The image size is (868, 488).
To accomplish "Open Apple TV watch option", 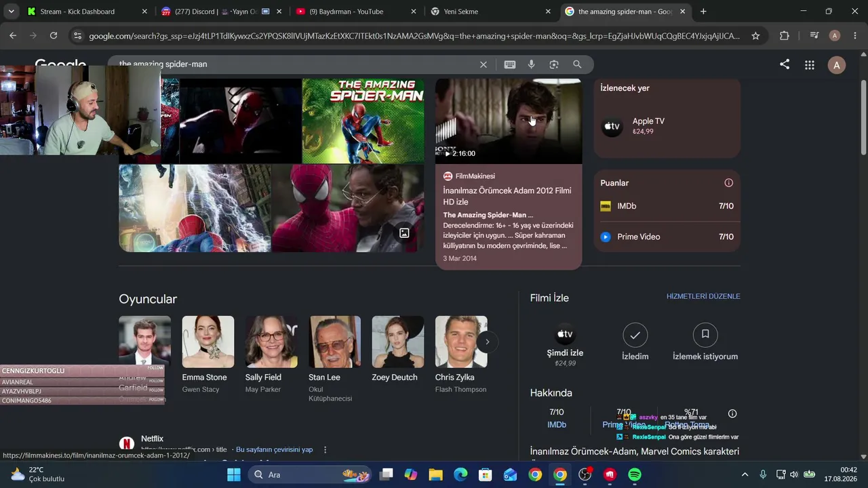I will pos(667,126).
